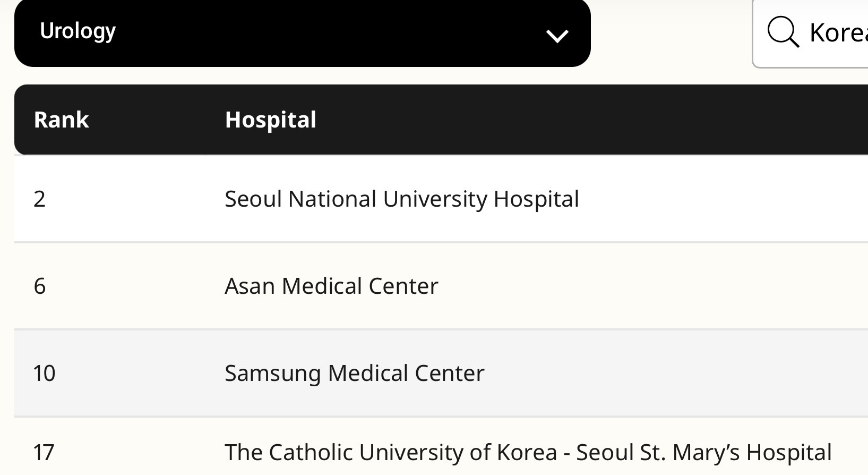The width and height of the screenshot is (868, 475).
Task: Click the white chevron arrow icon
Action: click(557, 36)
